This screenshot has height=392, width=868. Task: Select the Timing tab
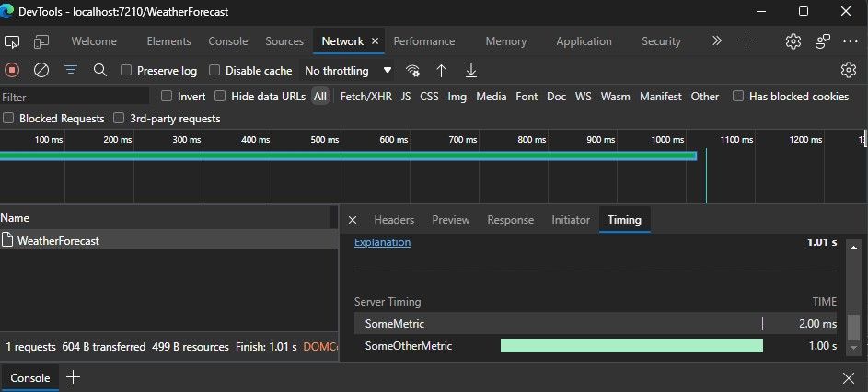[624, 220]
